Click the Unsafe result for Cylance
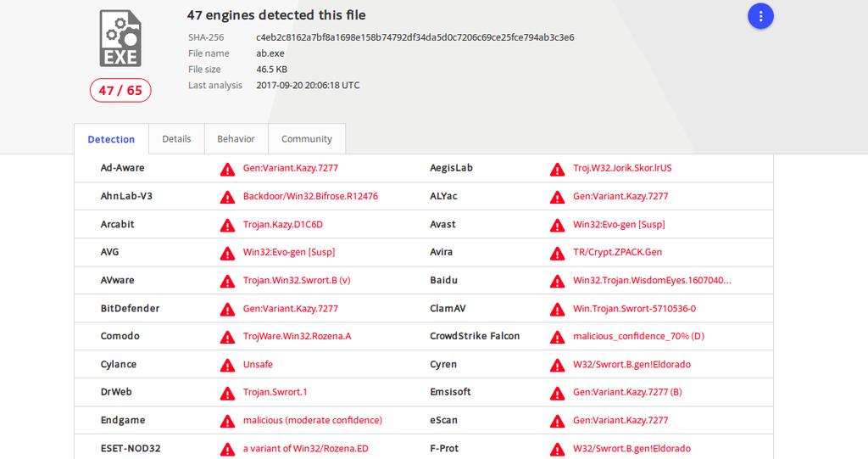The width and height of the screenshot is (868, 459). click(258, 365)
